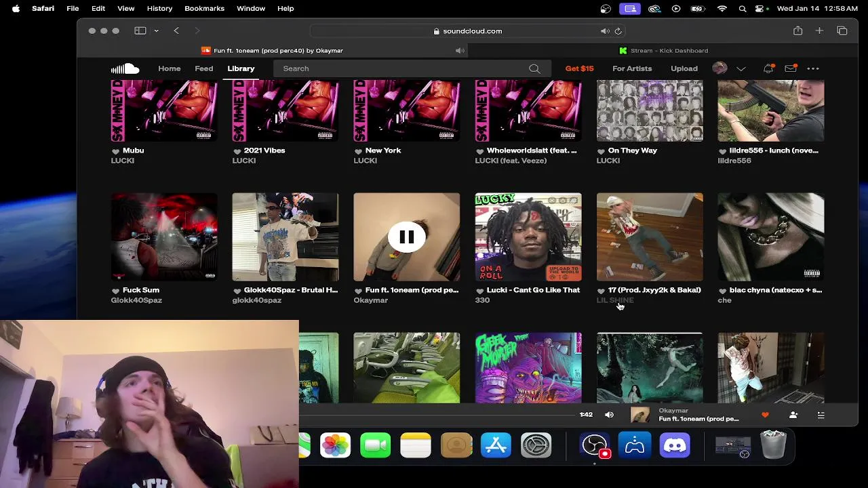
Task: Unlike the blac chyna track heart
Action: pos(722,291)
